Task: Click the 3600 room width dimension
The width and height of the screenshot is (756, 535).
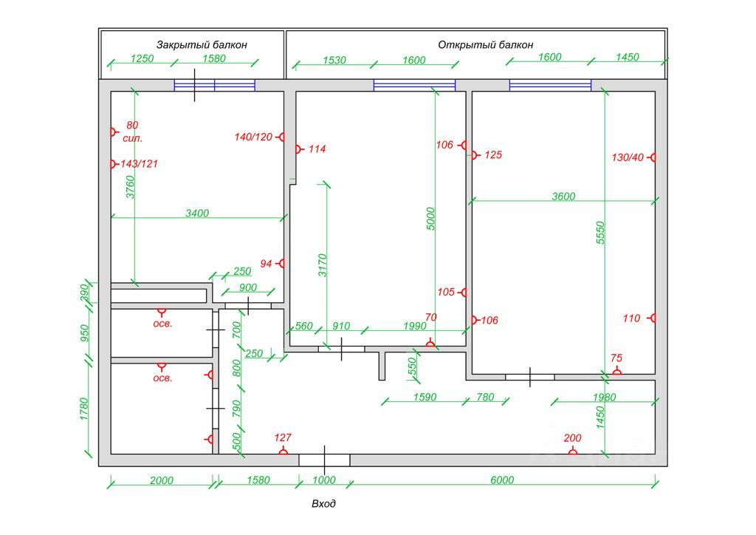Action: click(563, 197)
